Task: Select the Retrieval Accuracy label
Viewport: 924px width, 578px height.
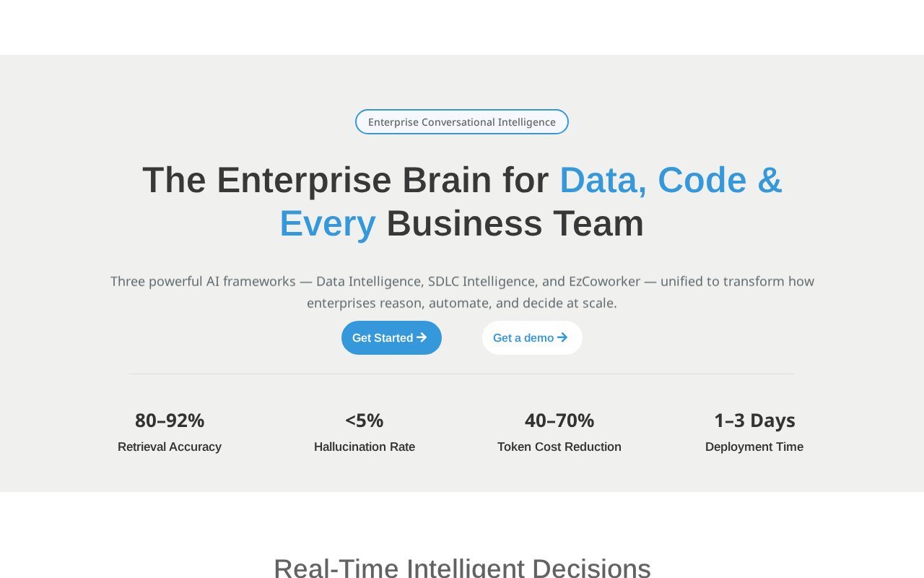Action: 170,447
